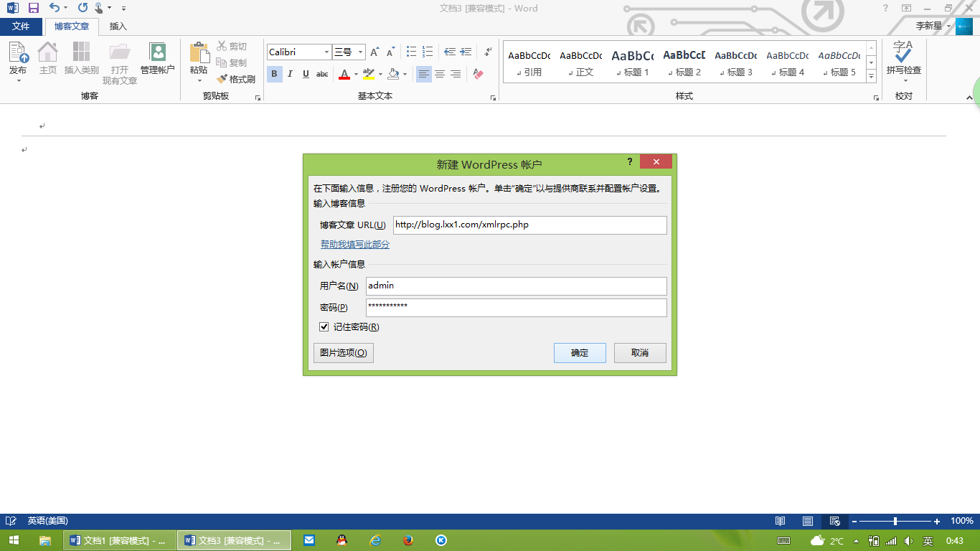Click the Paste (粘贴) clipboard icon

click(199, 53)
